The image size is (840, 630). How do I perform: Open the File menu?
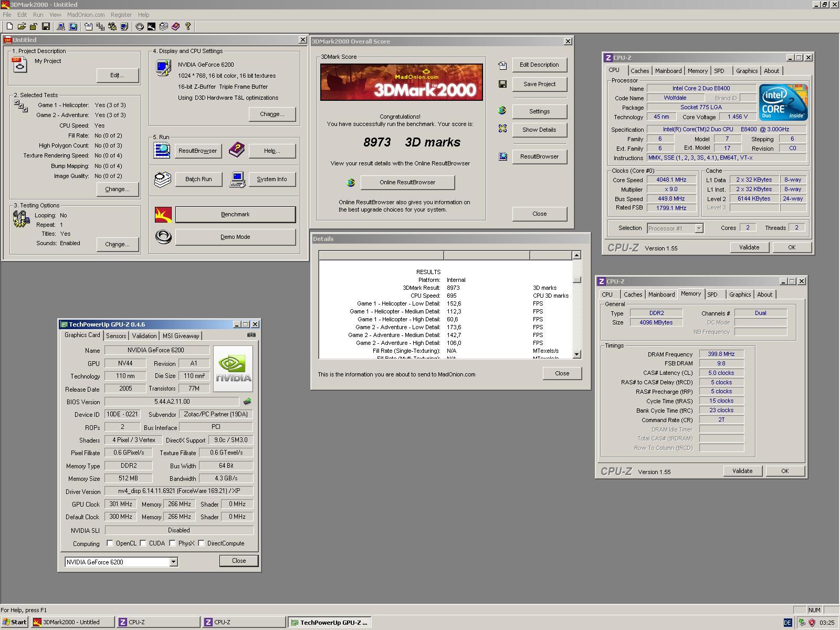click(7, 15)
